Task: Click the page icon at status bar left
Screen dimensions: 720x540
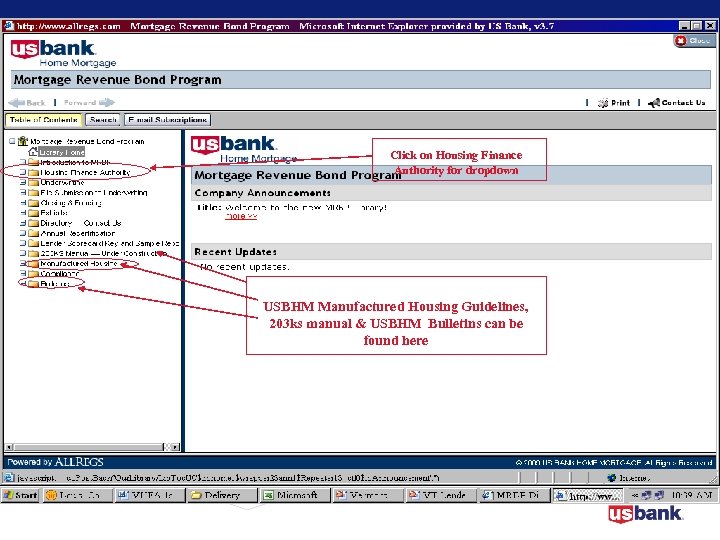Action: click(9, 478)
